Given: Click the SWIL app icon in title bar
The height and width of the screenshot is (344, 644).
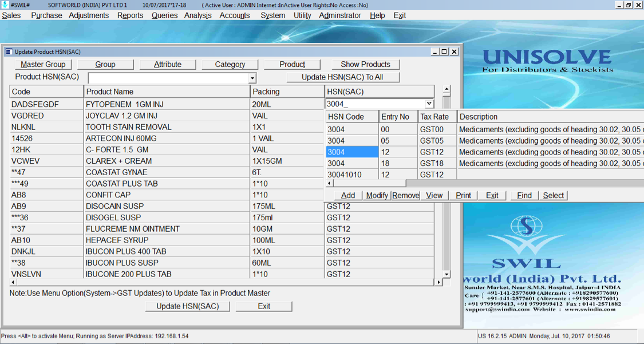Looking at the screenshot, I should pyautogui.click(x=5, y=5).
